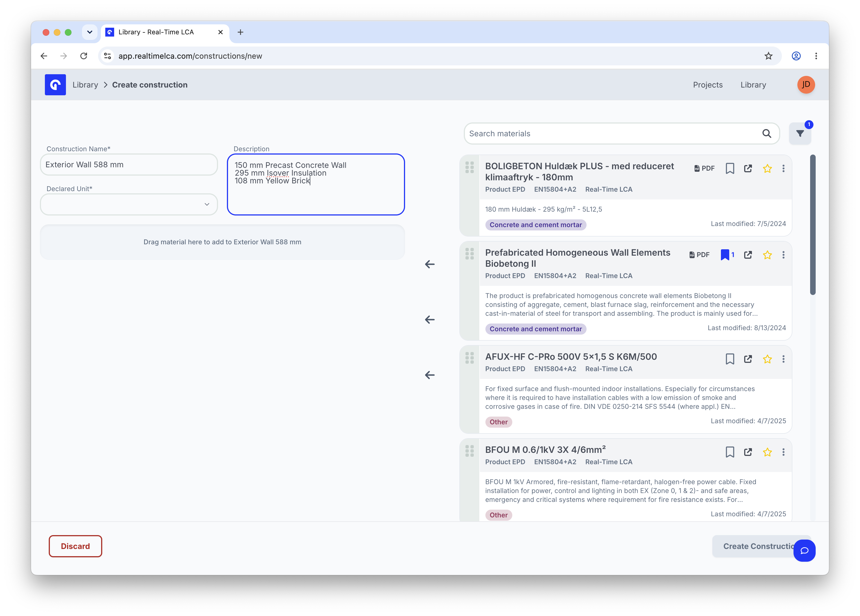The width and height of the screenshot is (860, 616).
Task: Bookmark this page with the star icon
Action: [768, 56]
